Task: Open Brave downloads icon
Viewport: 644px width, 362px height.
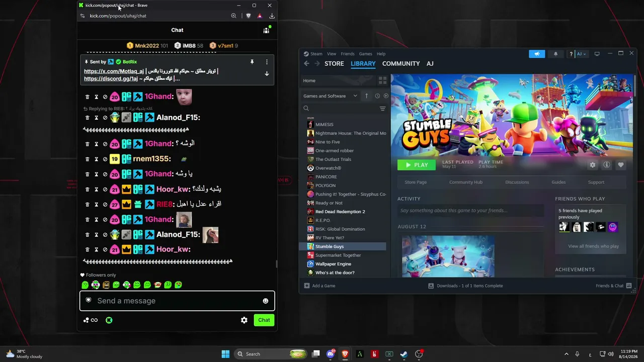Action: pyautogui.click(x=272, y=16)
